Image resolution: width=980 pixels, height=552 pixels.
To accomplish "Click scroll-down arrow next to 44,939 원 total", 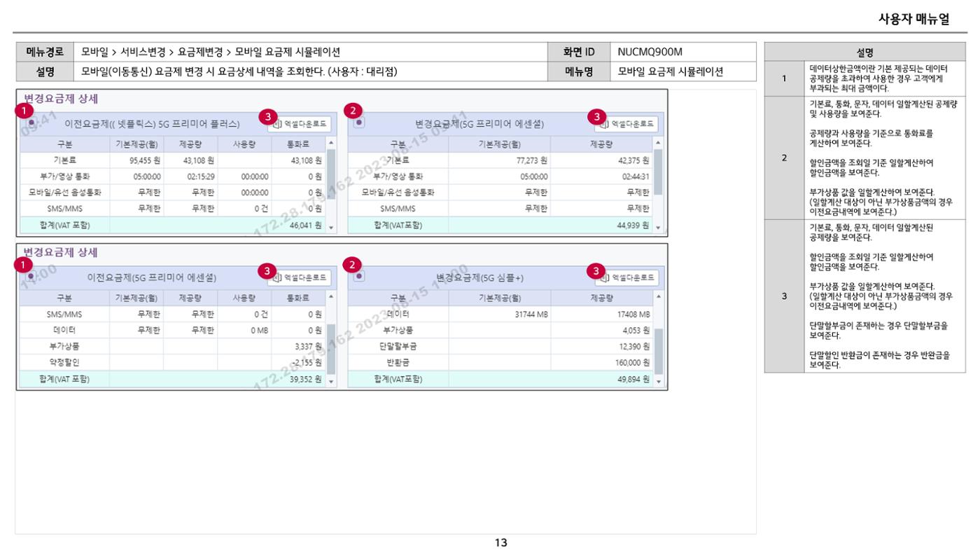I will (658, 227).
